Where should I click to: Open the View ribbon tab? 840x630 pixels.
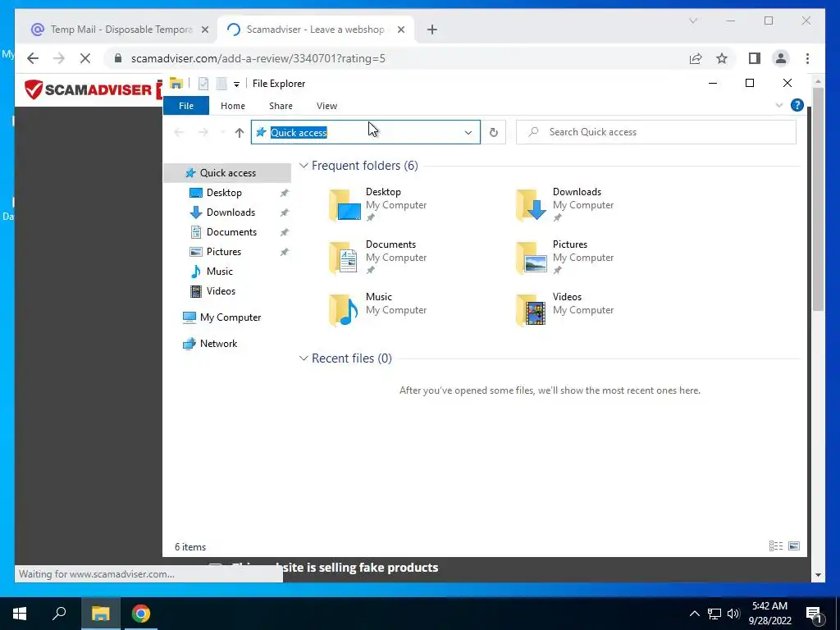tap(326, 106)
